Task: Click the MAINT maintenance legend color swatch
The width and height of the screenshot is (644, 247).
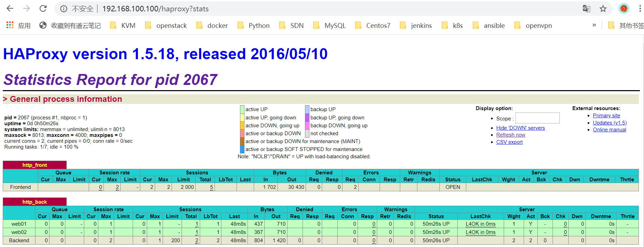Action: (242, 141)
